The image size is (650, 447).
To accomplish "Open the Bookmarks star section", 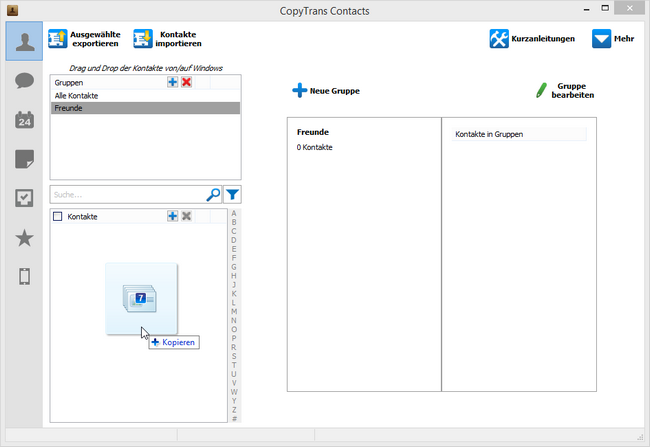I will click(24, 238).
